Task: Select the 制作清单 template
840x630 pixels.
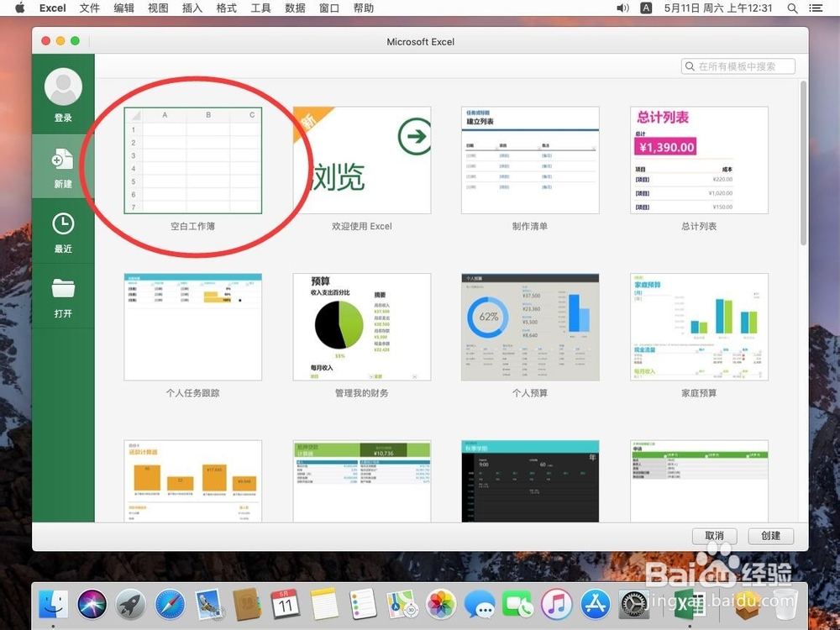Action: [530, 160]
